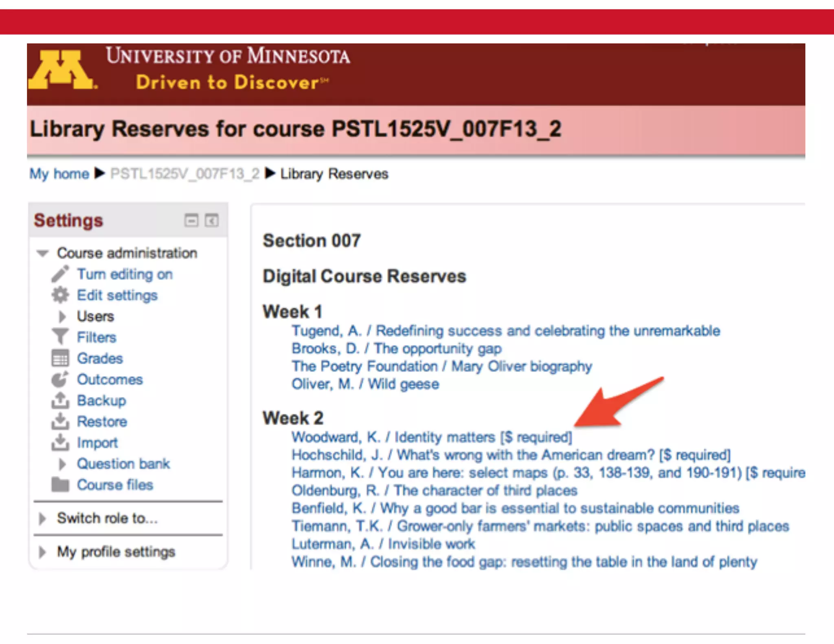This screenshot has width=834, height=644.
Task: Expand the Users submenu
Action: 62,316
